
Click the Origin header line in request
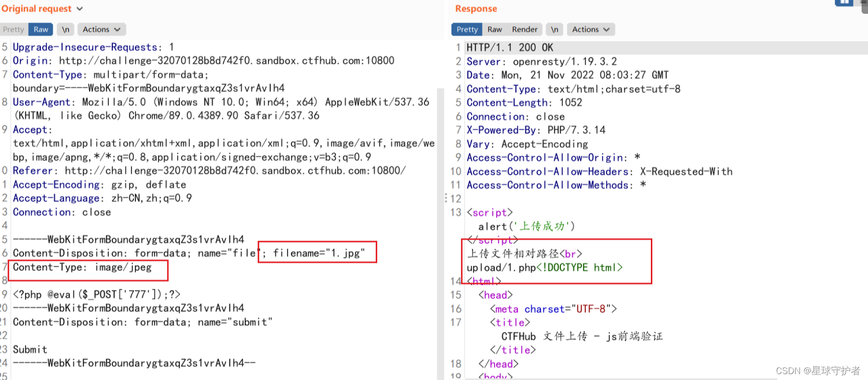pos(203,61)
